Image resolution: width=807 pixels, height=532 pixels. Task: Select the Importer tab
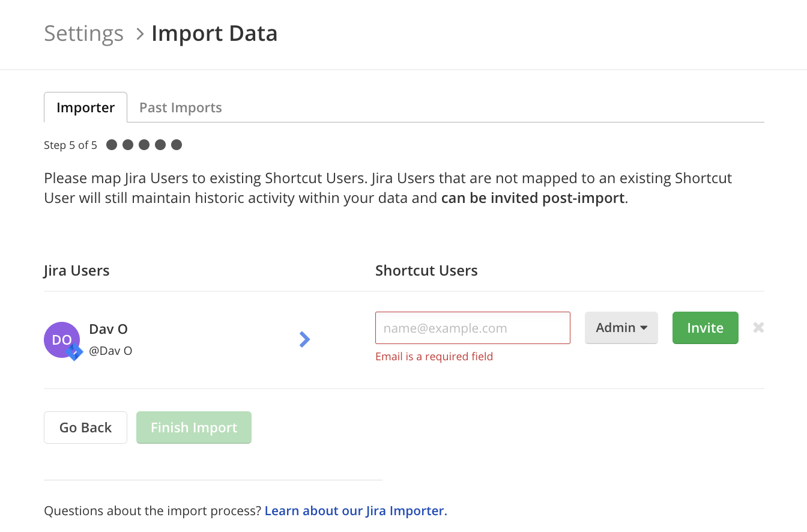[86, 107]
